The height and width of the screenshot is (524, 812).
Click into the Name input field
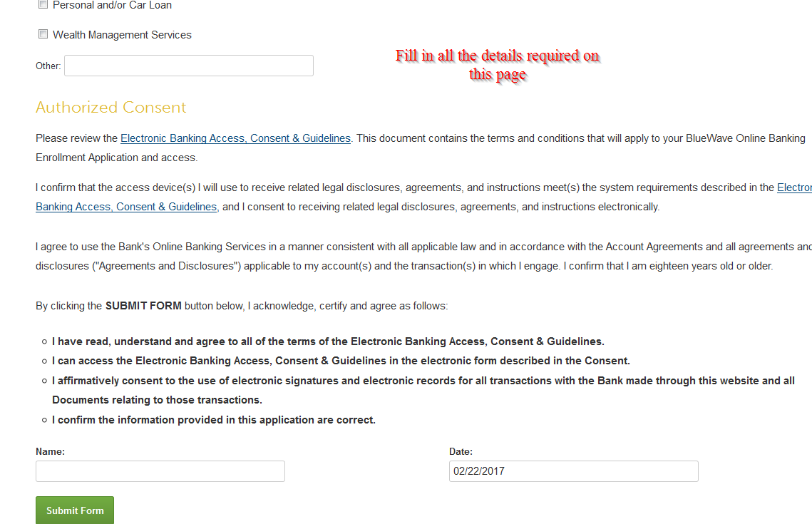[160, 471]
